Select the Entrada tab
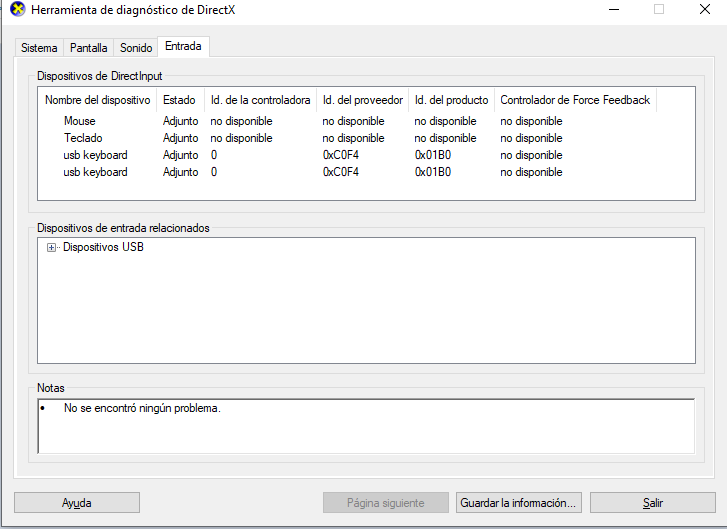This screenshot has width=727, height=529. pos(183,46)
